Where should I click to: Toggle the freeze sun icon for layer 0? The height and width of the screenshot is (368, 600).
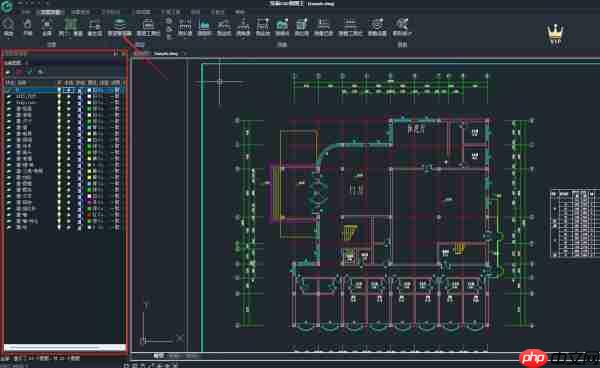click(69, 90)
